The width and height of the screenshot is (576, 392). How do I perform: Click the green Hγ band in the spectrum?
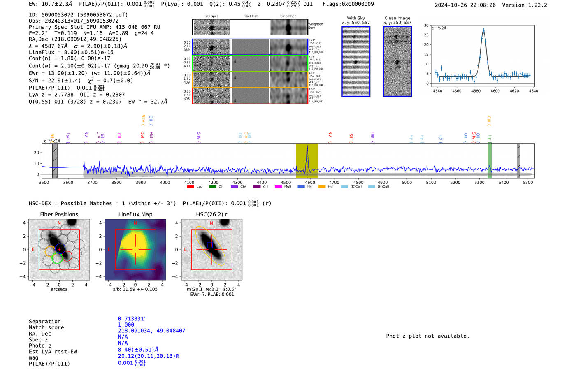tap(490, 161)
